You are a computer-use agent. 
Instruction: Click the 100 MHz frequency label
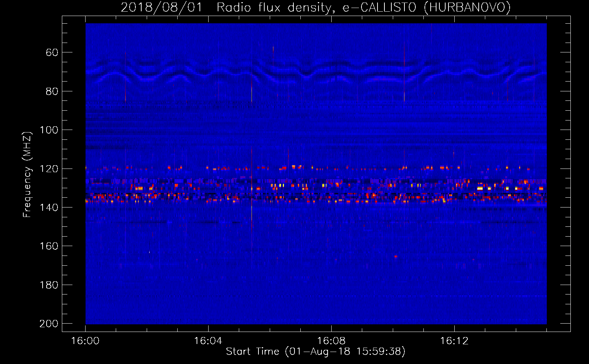point(49,130)
